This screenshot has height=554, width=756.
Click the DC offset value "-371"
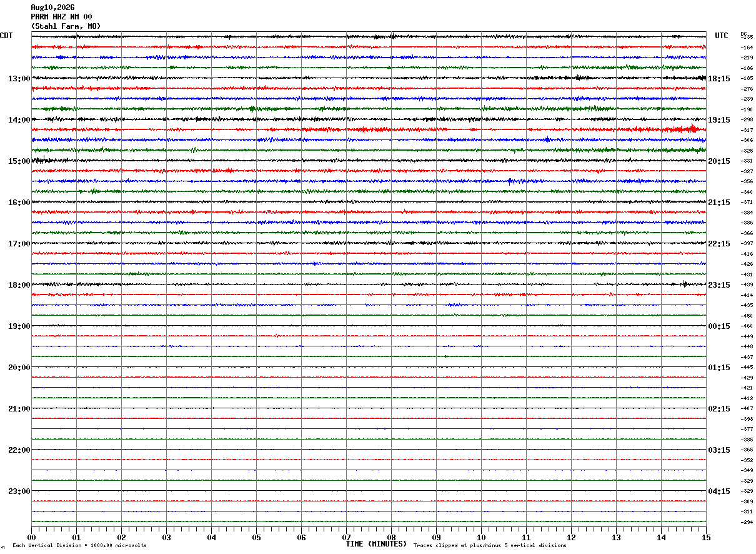[747, 203]
